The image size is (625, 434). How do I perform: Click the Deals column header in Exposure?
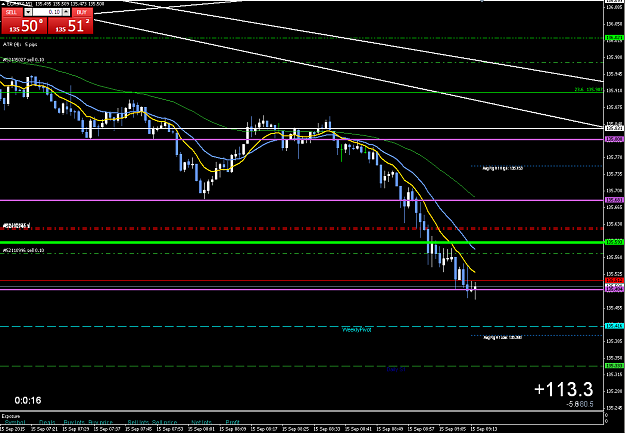[47, 422]
